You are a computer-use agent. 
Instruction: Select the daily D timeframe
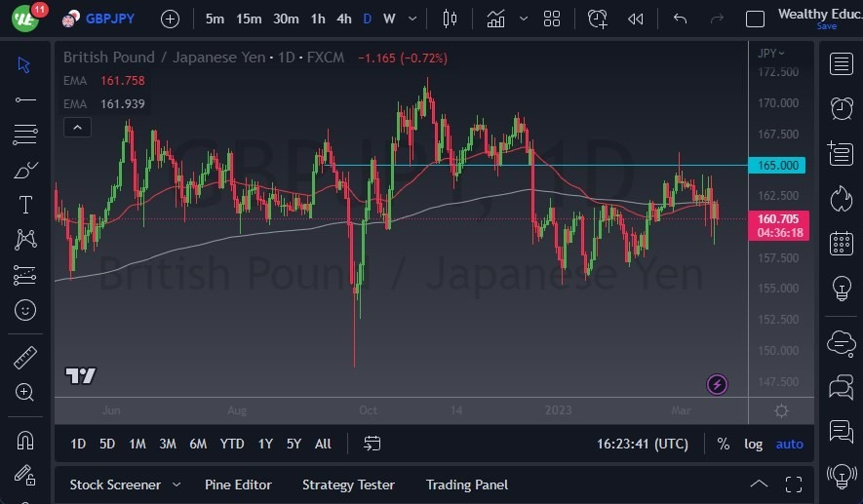[x=367, y=19]
